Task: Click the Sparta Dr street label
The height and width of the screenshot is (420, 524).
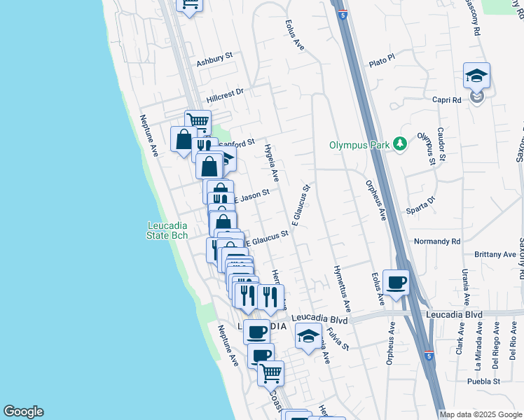Action: [421, 205]
